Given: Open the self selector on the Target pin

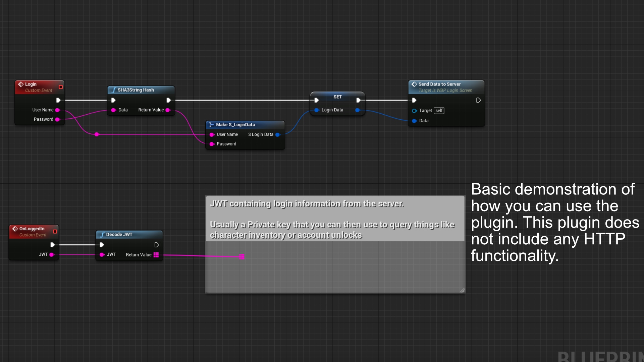Looking at the screenshot, I should point(439,111).
